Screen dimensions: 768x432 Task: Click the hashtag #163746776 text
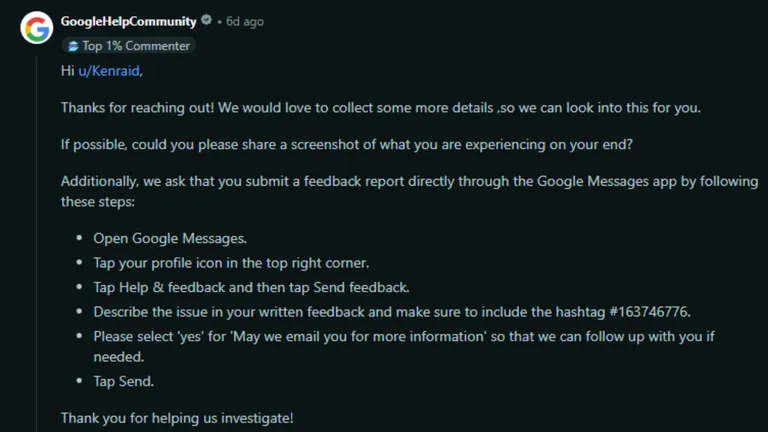[649, 312]
